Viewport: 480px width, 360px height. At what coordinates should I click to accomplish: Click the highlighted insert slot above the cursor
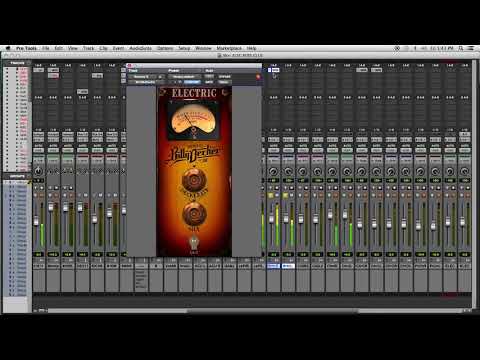(x=274, y=70)
